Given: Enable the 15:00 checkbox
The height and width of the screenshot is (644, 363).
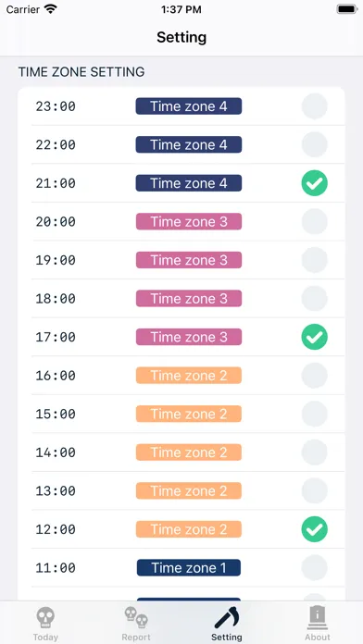Looking at the screenshot, I should click(x=315, y=414).
